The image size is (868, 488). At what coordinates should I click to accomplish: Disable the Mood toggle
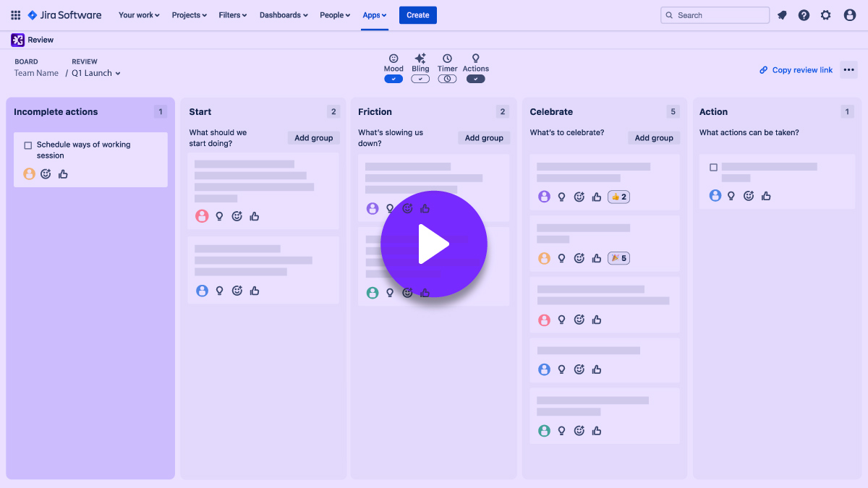click(x=393, y=79)
